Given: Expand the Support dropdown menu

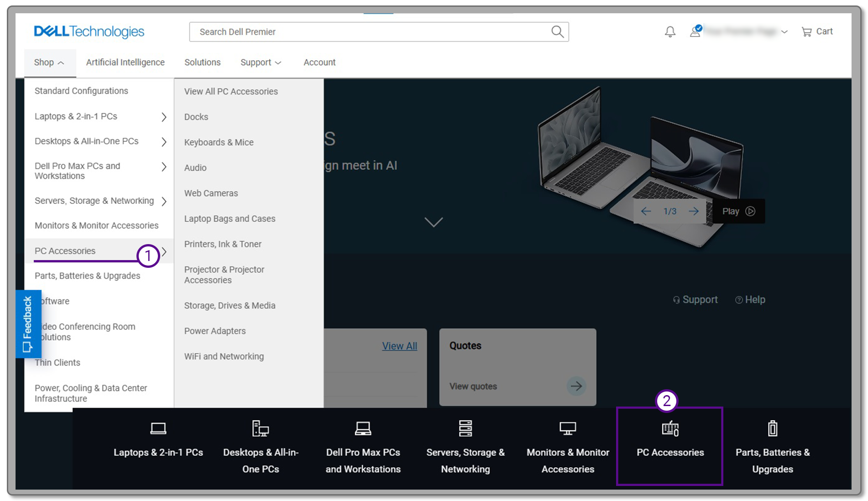Looking at the screenshot, I should pyautogui.click(x=261, y=63).
